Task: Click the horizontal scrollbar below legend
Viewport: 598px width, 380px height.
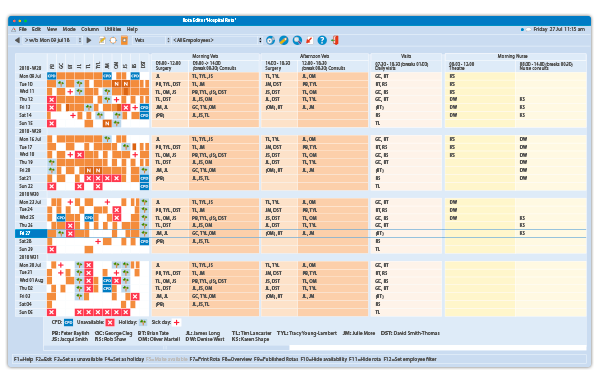Action: pos(167,348)
